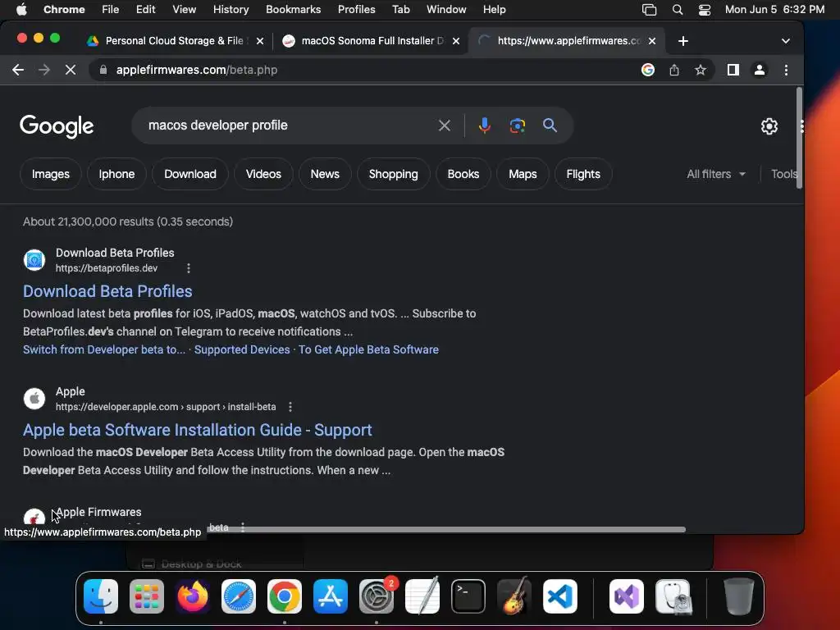Open Chrome three-dot menu
This screenshot has width=840, height=630.
786,70
